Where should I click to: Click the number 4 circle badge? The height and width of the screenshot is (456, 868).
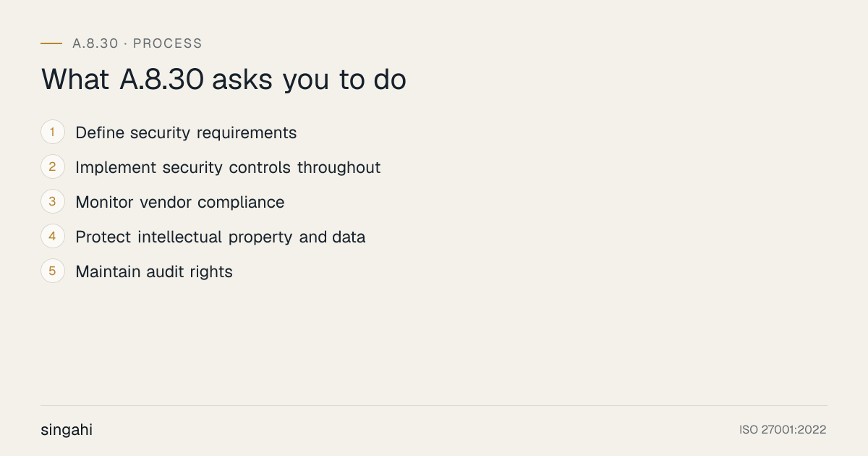pyautogui.click(x=53, y=236)
